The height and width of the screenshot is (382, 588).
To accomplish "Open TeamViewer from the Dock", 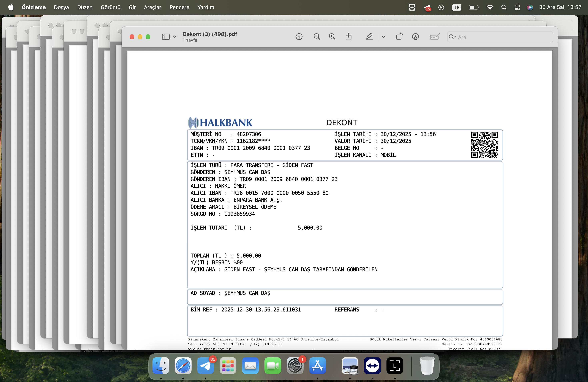I will (x=372, y=365).
